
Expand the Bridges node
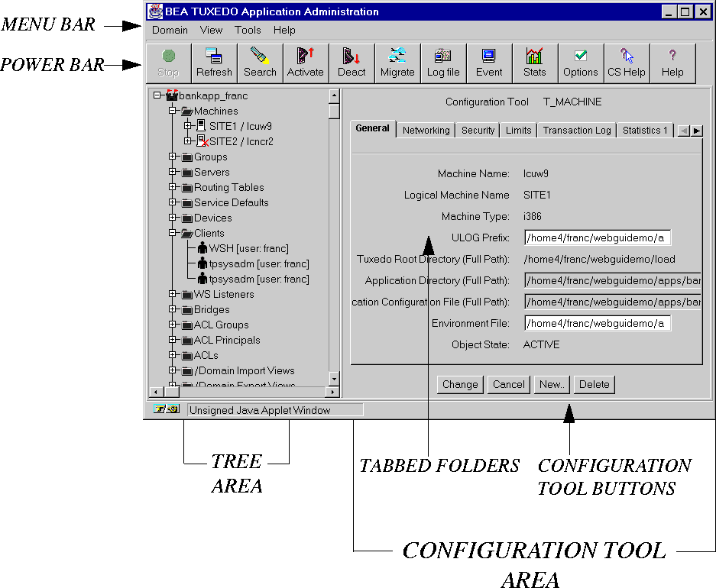(x=172, y=309)
